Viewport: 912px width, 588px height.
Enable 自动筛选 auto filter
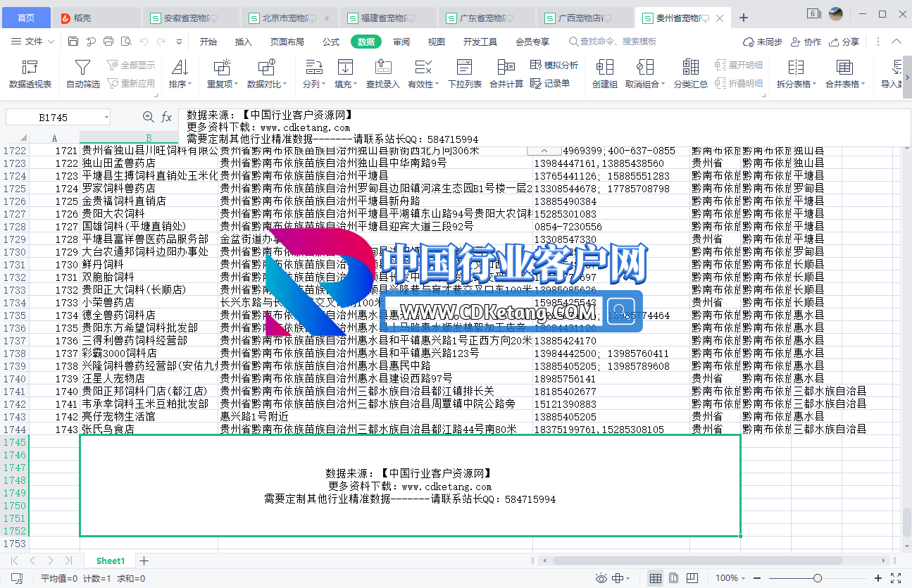(x=83, y=74)
